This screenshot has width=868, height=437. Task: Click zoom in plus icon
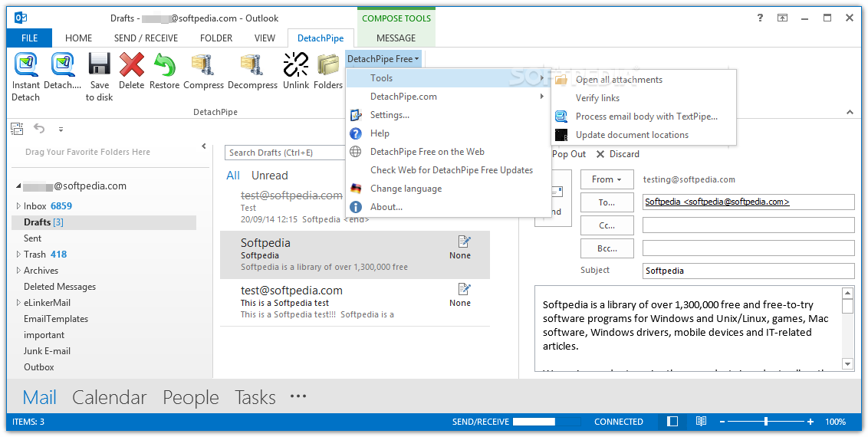(810, 422)
